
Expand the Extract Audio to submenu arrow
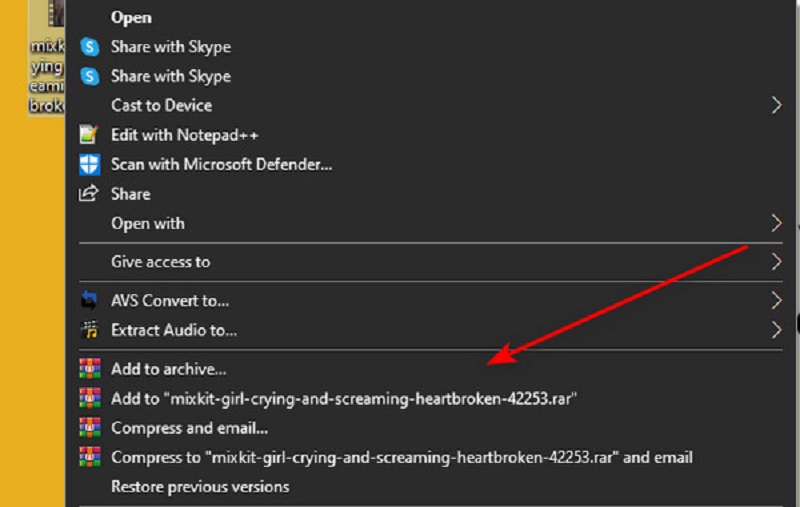(776, 330)
